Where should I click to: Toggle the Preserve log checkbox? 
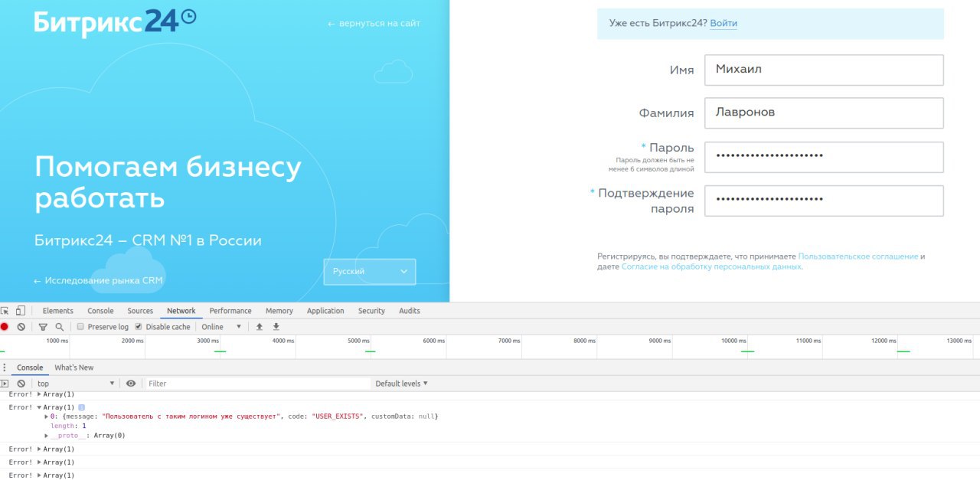pos(80,327)
